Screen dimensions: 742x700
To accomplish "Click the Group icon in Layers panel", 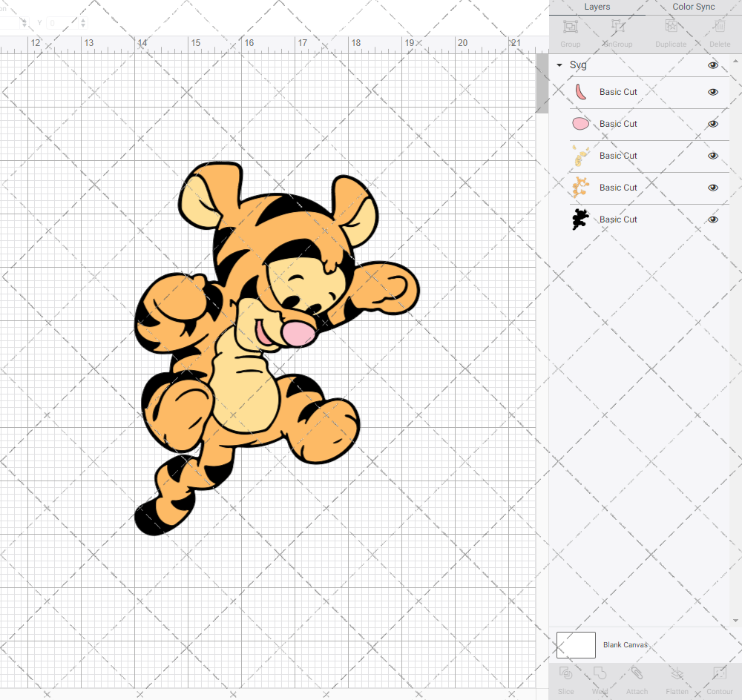I will [x=570, y=27].
